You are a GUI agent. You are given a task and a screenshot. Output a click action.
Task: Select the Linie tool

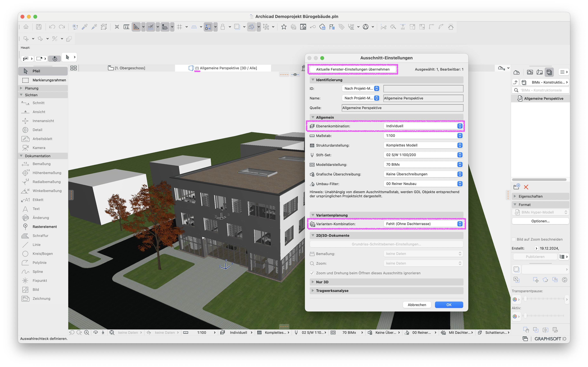[43, 245]
